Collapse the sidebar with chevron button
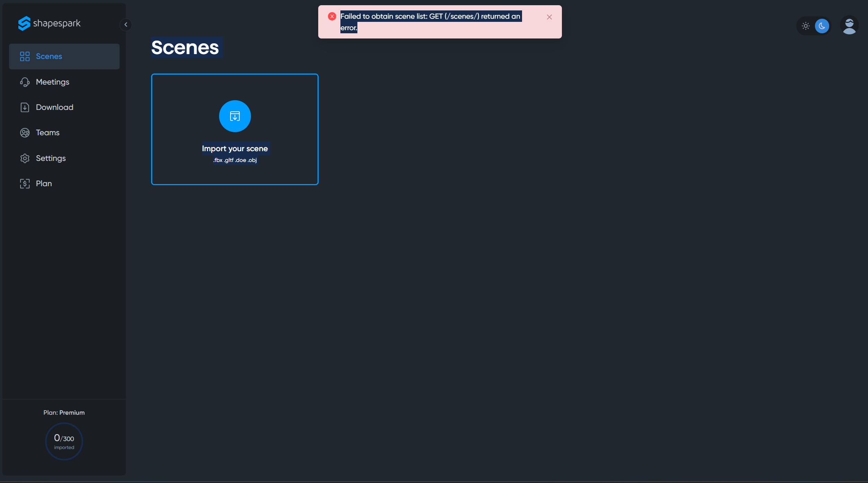The height and width of the screenshot is (483, 868). click(126, 25)
